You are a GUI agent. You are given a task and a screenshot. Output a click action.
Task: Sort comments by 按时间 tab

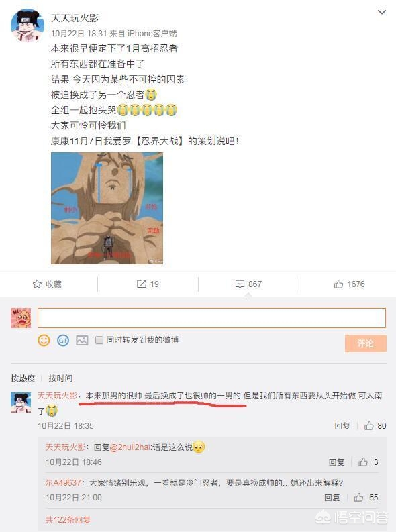pyautogui.click(x=60, y=378)
